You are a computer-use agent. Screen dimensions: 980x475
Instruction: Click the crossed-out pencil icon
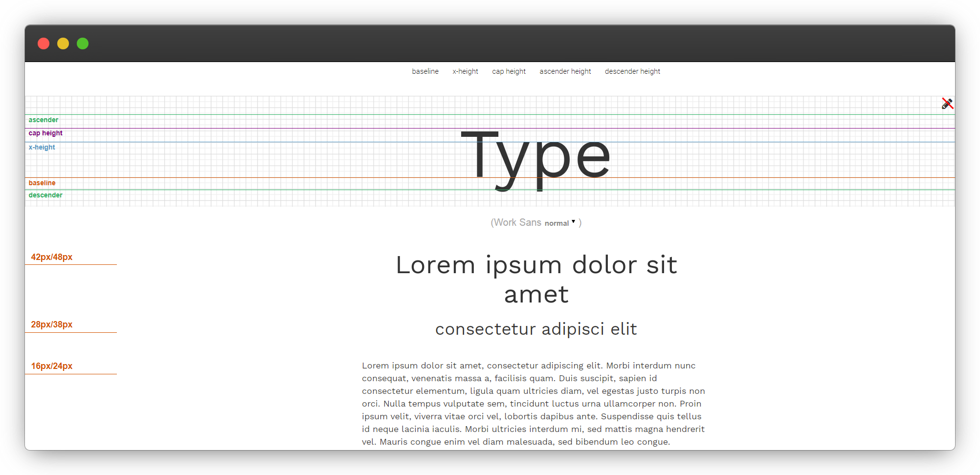(x=947, y=104)
